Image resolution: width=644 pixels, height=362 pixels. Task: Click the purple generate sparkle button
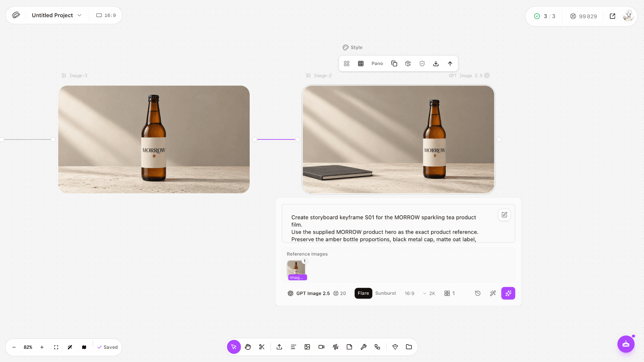[508, 293]
